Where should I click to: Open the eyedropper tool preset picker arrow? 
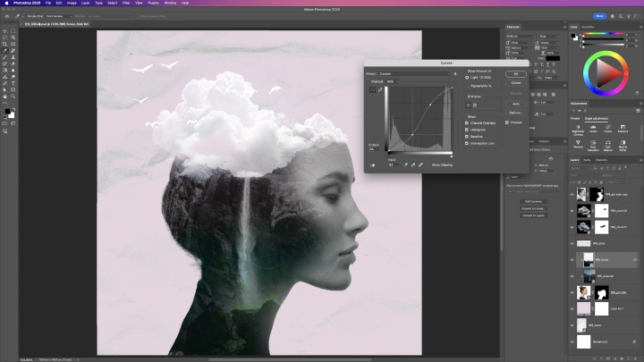point(21,16)
